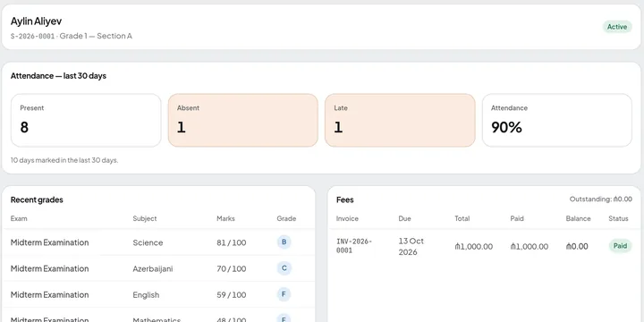Click the due date 13 Oct 2026
644x322 pixels.
point(411,247)
